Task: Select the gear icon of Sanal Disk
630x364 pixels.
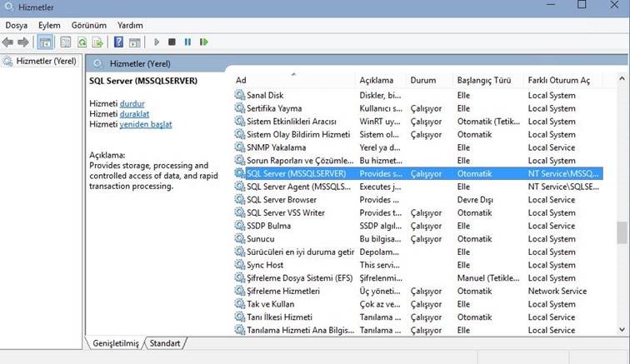Action: (x=240, y=95)
